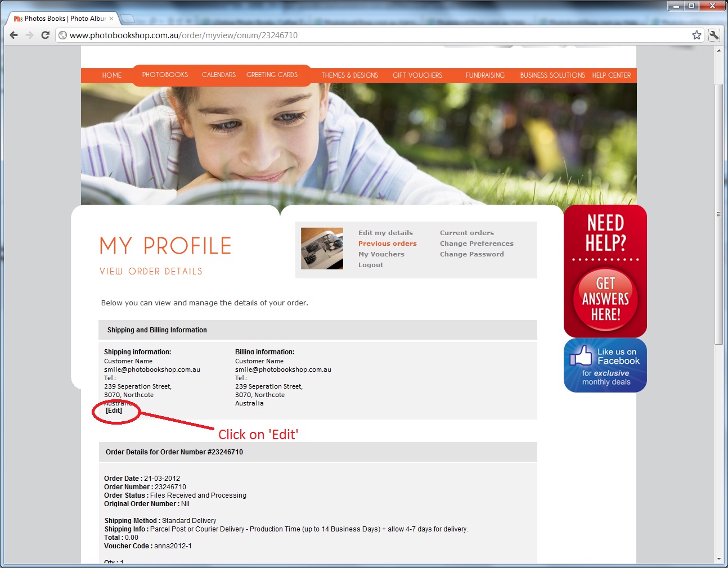Close the Photos Books browser tab
Screen dimensions: 728x568
(111, 19)
